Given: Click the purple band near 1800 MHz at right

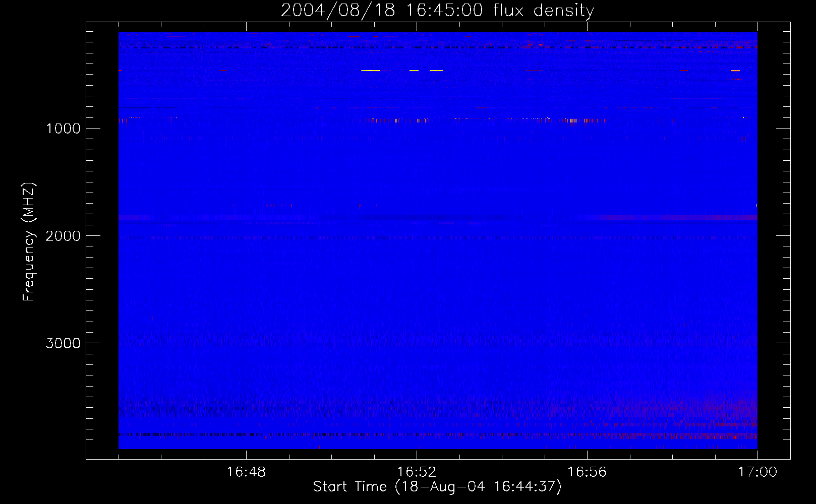Looking at the screenshot, I should (x=668, y=218).
